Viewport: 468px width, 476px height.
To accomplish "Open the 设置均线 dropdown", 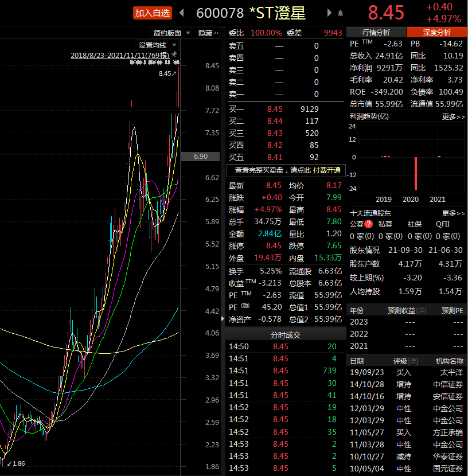I will click(157, 45).
